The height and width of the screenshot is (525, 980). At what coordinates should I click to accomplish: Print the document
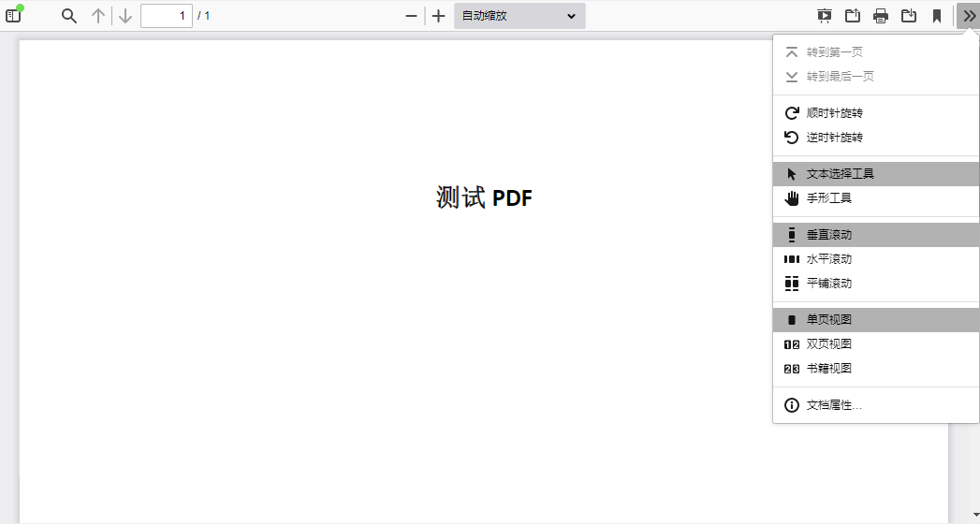[x=881, y=16]
